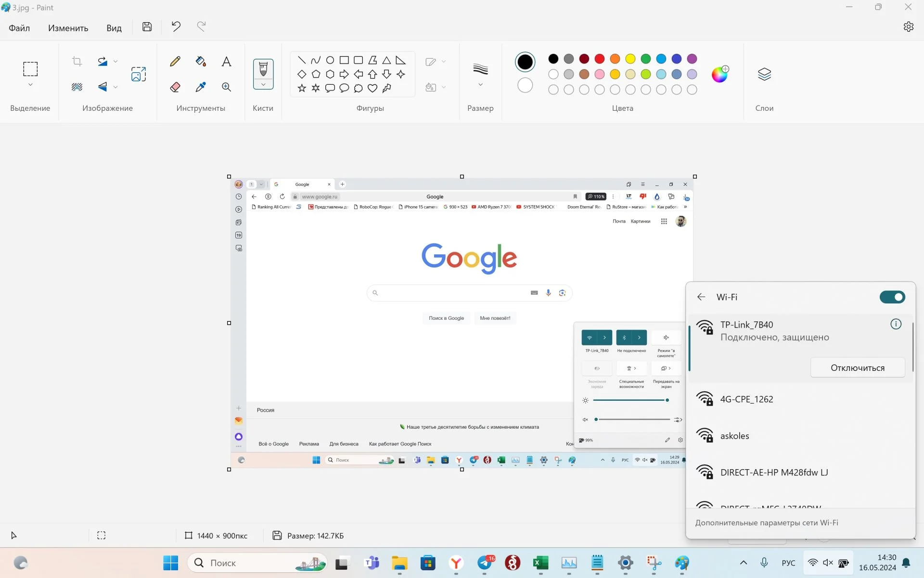Open Дополнительные параметры сети Wi-Fi link
Image resolution: width=924 pixels, height=578 pixels.
pos(767,523)
